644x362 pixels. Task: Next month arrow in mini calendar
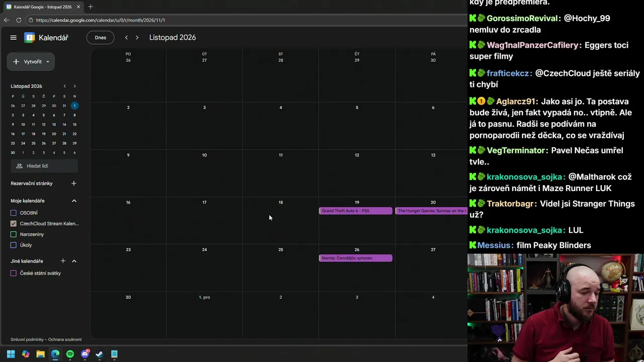point(74,86)
